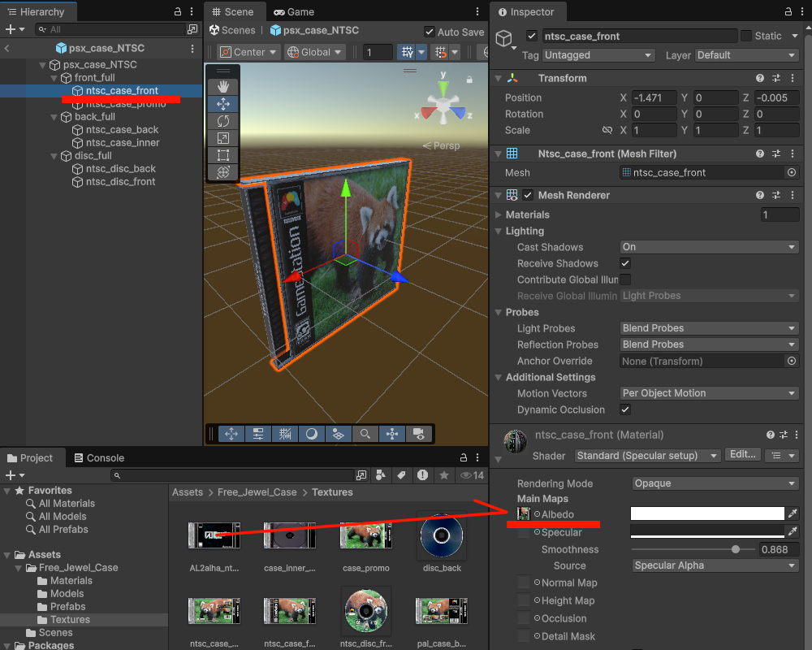
Task: Switch to the Game tab
Action: (294, 12)
